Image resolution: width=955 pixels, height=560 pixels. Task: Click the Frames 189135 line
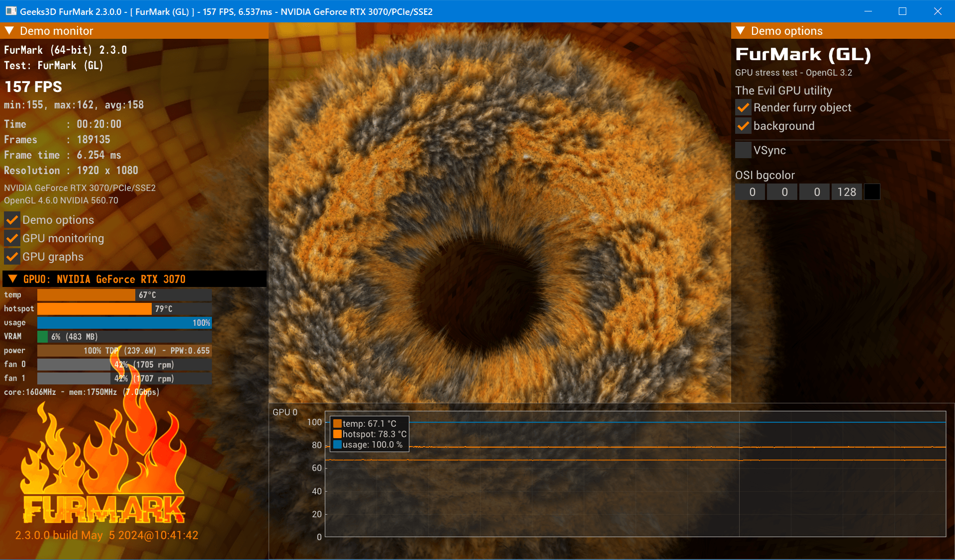(57, 140)
